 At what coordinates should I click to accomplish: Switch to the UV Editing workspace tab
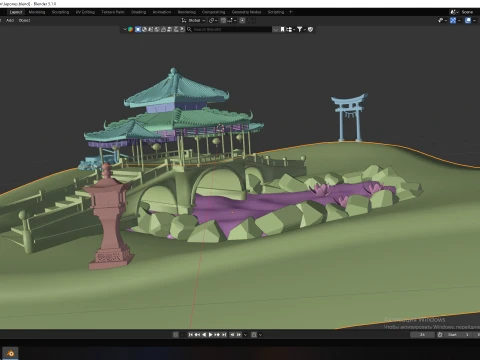point(85,12)
